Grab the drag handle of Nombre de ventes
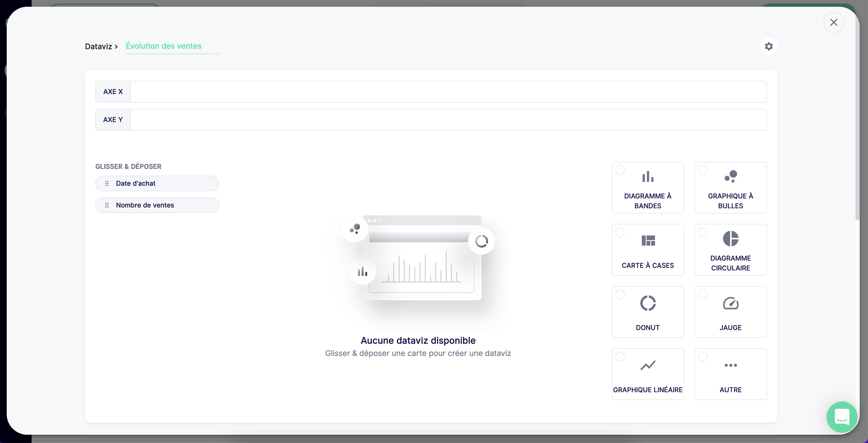Image resolution: width=868 pixels, height=443 pixels. tap(107, 205)
